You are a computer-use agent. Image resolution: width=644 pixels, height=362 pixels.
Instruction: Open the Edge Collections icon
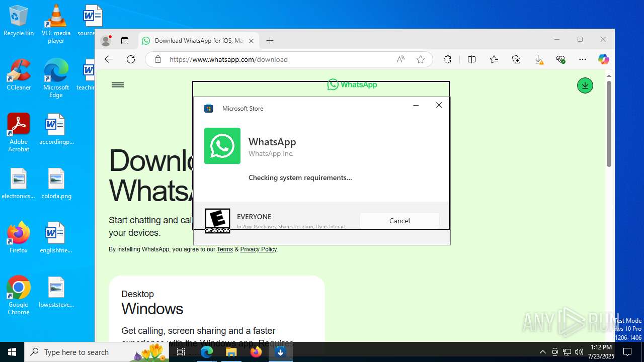[516, 59]
